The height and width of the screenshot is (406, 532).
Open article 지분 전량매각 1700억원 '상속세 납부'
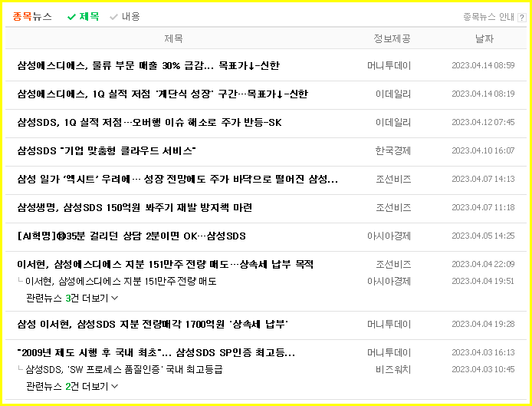point(153,324)
